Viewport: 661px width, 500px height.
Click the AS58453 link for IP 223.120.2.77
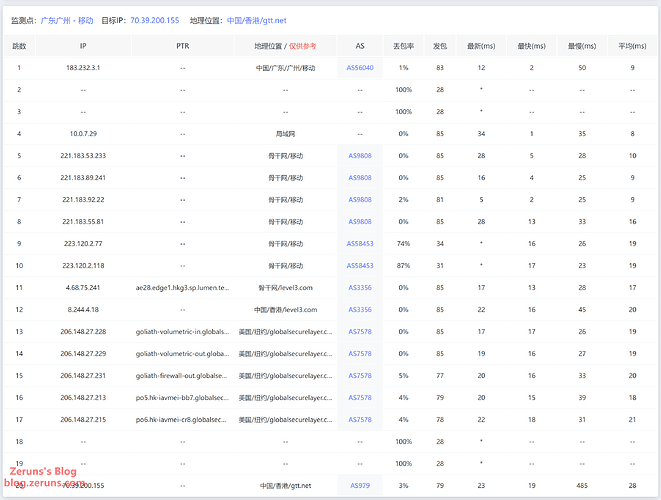coord(360,243)
